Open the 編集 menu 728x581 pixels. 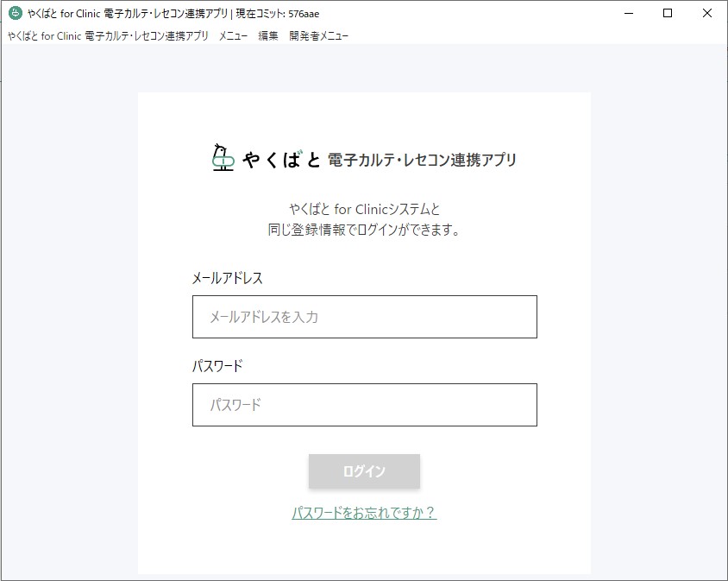point(266,35)
